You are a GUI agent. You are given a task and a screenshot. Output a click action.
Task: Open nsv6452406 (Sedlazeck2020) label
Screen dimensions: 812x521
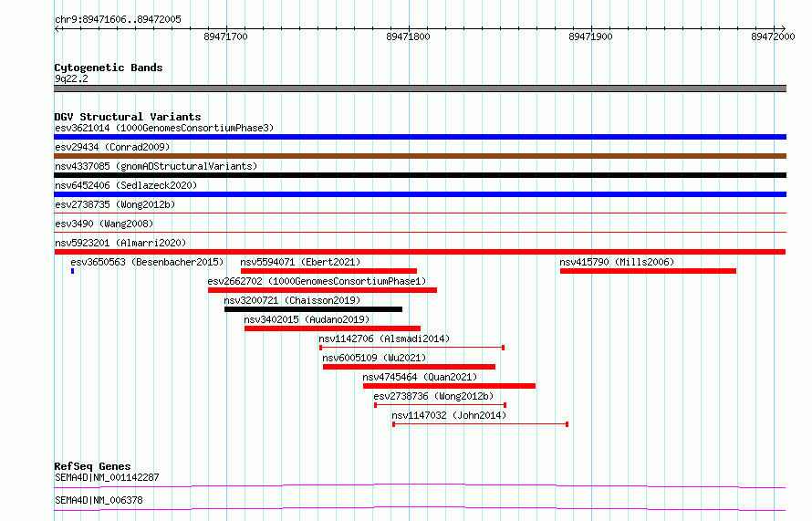[126, 185]
